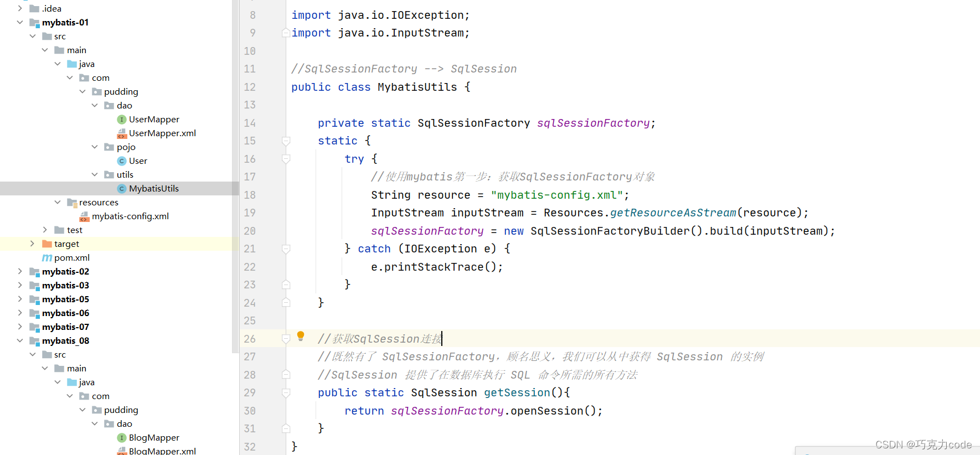Expand the mybatis-05 module
This screenshot has width=980, height=455.
click(20, 299)
